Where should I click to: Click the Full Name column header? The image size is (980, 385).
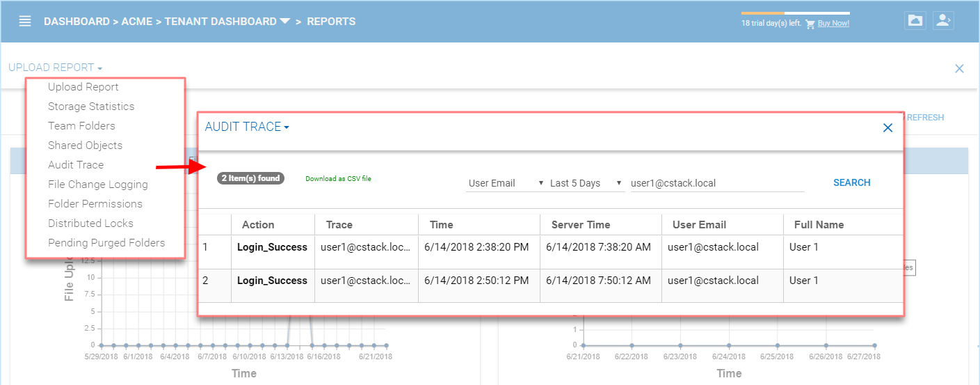coord(819,225)
